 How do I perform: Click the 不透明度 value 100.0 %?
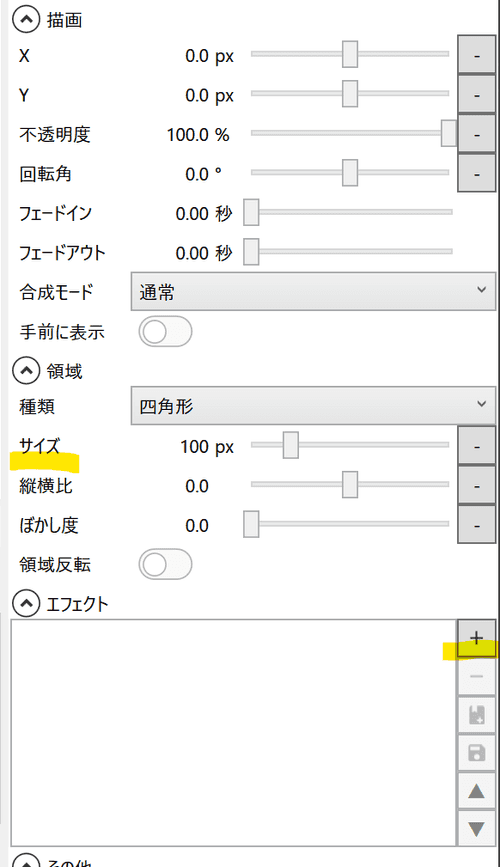(198, 135)
